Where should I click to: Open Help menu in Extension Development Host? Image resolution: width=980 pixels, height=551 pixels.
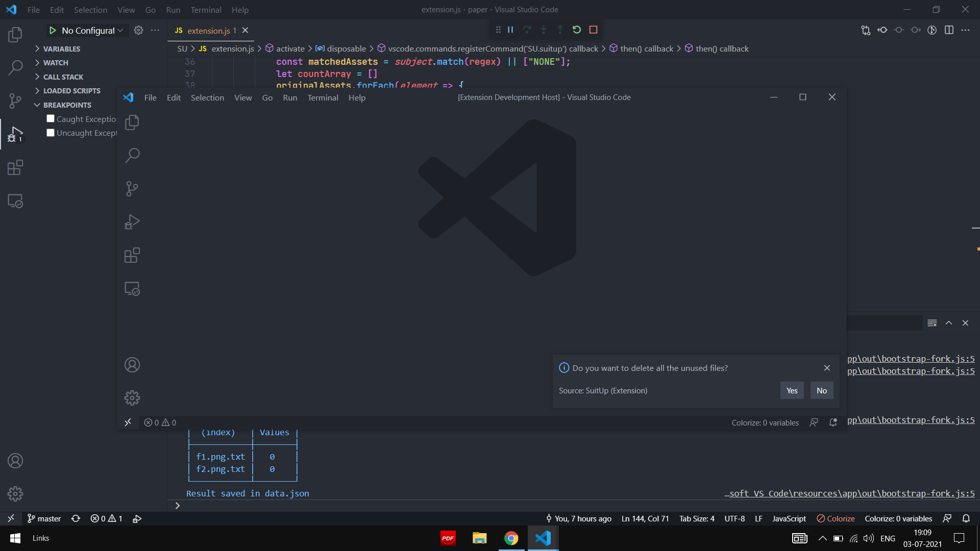tap(357, 97)
